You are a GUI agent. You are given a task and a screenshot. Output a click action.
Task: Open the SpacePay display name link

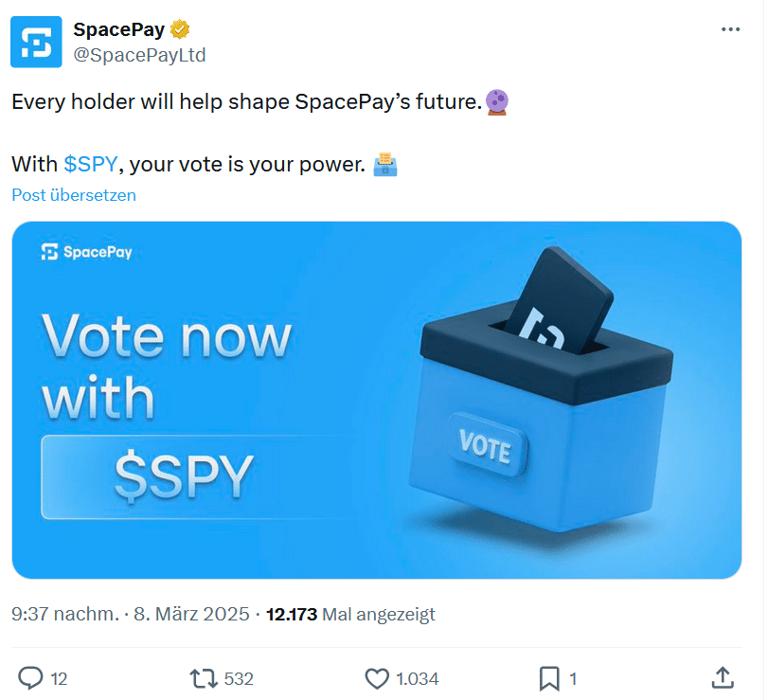pyautogui.click(x=118, y=29)
